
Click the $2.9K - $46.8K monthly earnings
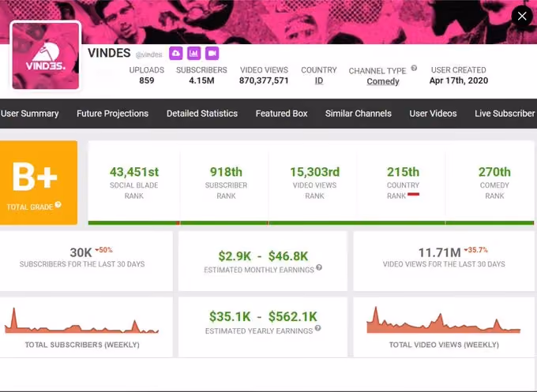point(263,256)
